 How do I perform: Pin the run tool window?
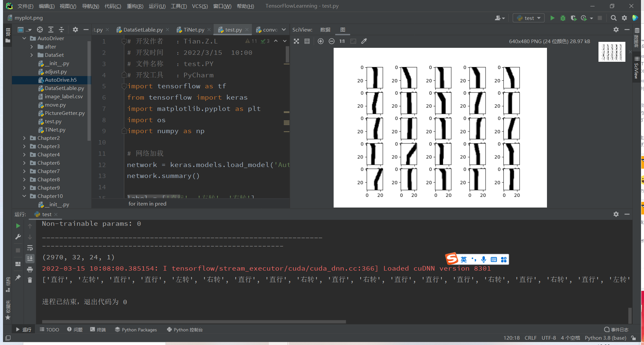coord(18,277)
